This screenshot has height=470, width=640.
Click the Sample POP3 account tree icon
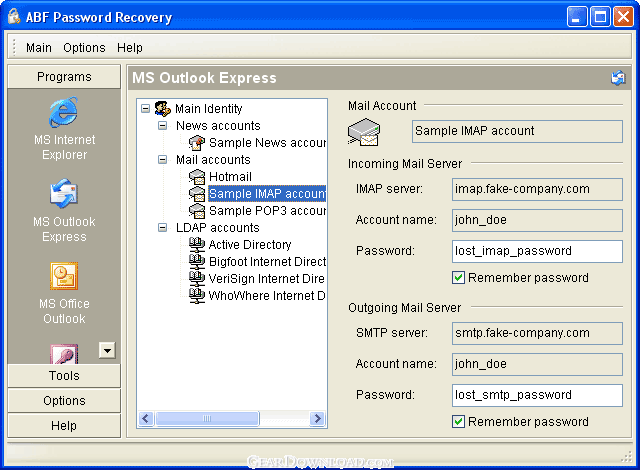click(x=197, y=211)
